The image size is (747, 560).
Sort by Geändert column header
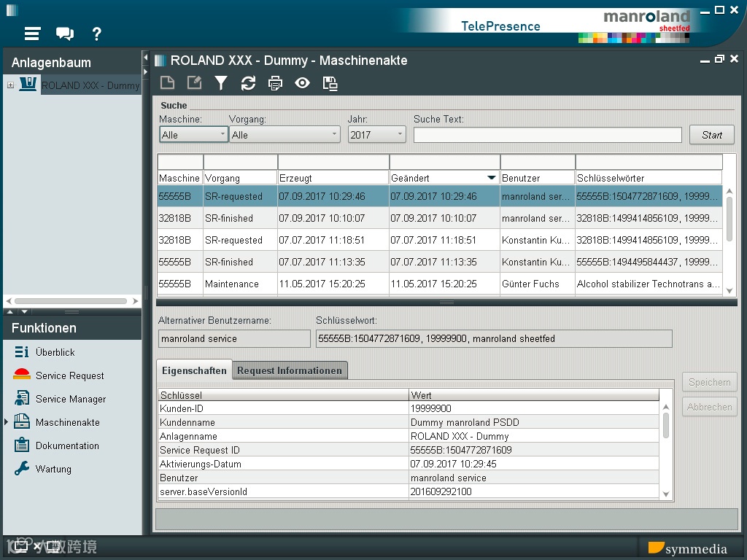pyautogui.click(x=444, y=178)
